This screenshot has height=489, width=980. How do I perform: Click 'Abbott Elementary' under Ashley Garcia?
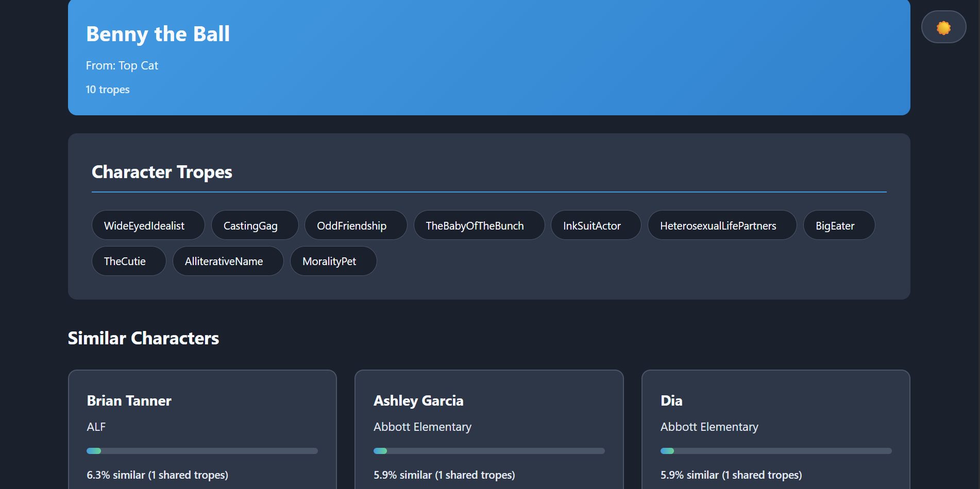click(423, 427)
